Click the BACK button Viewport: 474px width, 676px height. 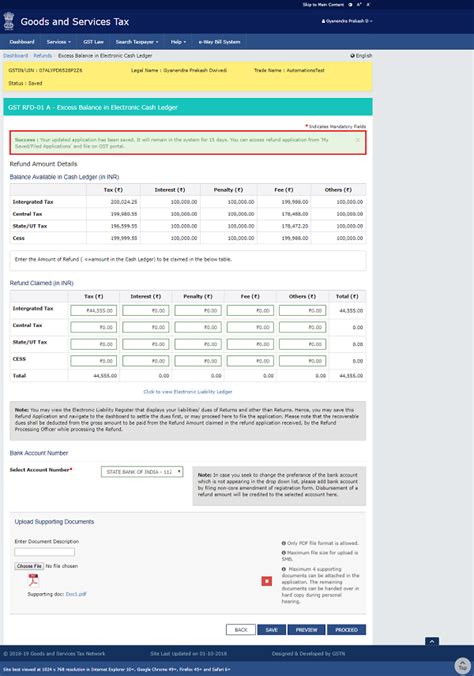pos(241,630)
